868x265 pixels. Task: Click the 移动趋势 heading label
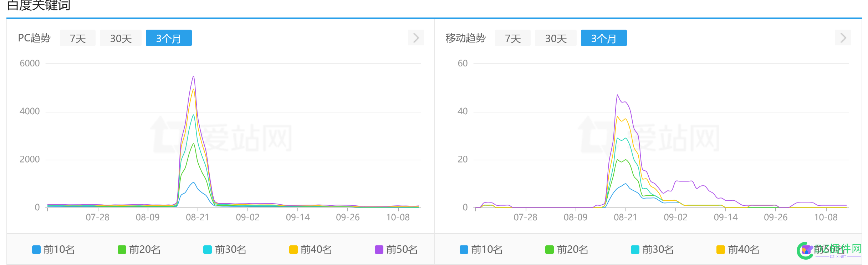465,38
